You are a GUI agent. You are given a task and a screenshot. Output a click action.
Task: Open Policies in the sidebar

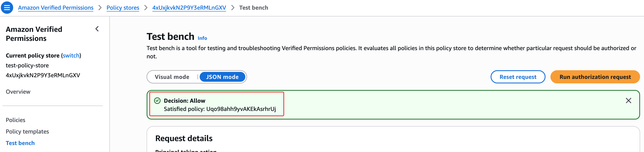coord(15,120)
